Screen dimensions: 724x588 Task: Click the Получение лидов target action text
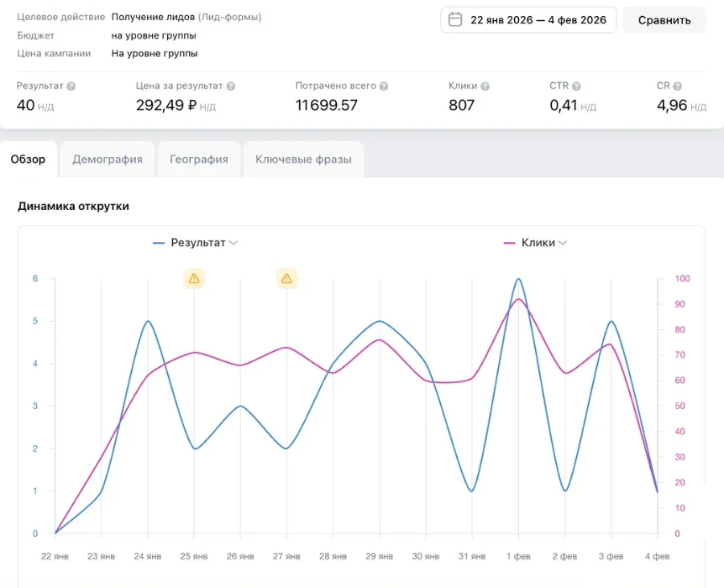(153, 17)
